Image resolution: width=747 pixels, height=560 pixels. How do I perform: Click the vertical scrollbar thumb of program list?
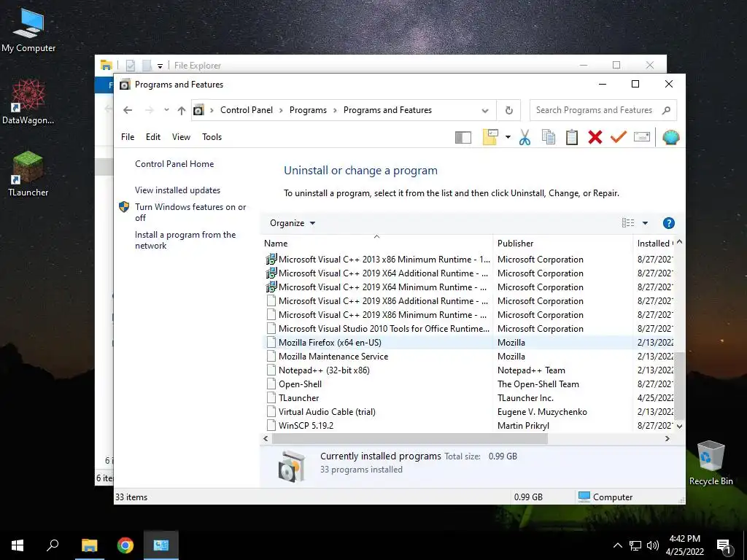[680, 386]
